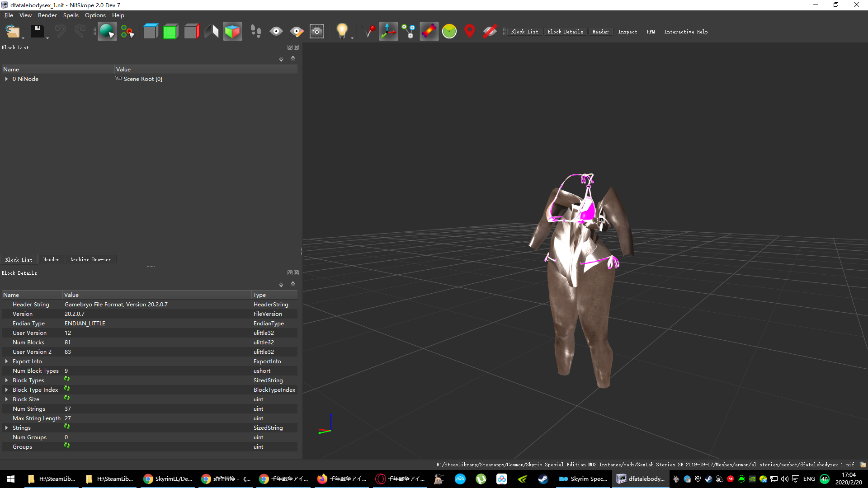Expand the Block Size row
Screen dimensions: 868x488
click(x=6, y=399)
